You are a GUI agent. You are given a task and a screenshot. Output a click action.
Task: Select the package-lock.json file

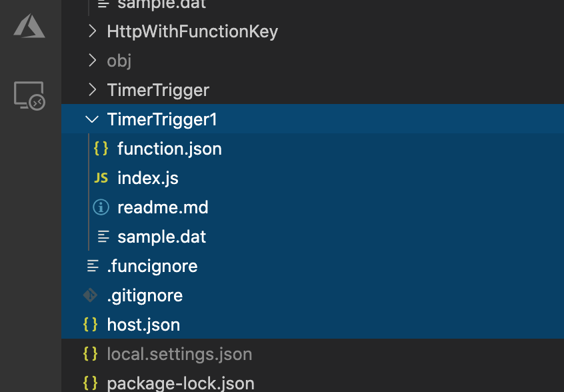pyautogui.click(x=181, y=383)
